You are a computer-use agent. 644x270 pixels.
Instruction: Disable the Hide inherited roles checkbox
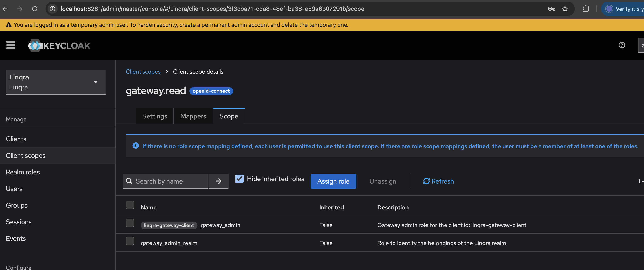pos(239,179)
